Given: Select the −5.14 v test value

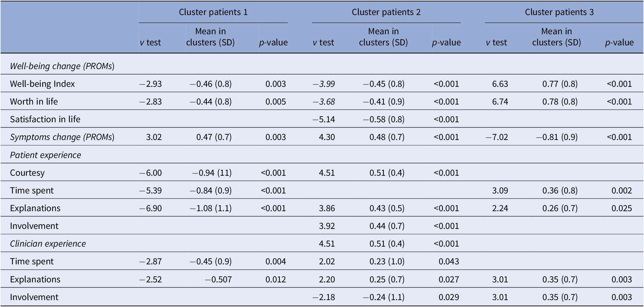Looking at the screenshot, I should (324, 119).
